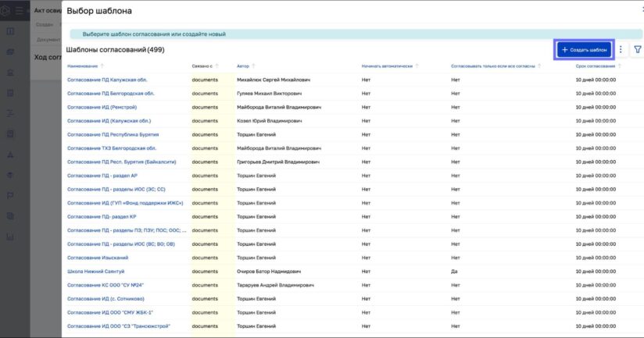Sort by Срок согласования column arrow

coord(619,66)
